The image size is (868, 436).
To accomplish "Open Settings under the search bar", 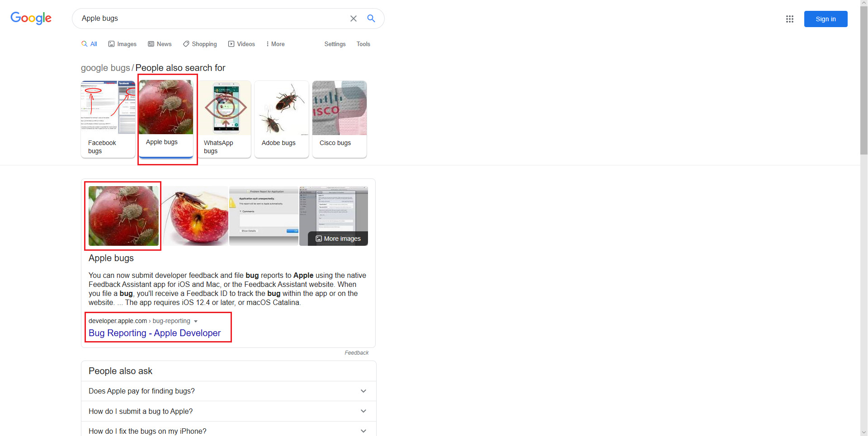I will [335, 44].
